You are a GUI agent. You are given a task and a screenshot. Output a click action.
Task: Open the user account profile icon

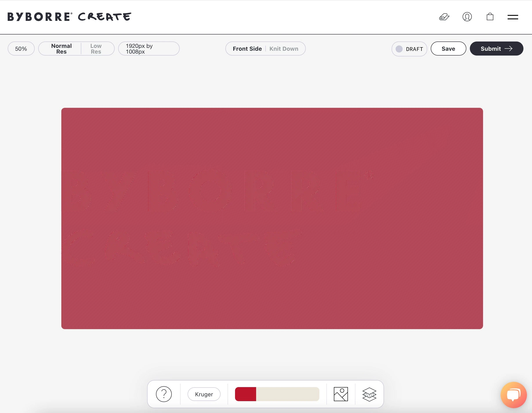467,17
